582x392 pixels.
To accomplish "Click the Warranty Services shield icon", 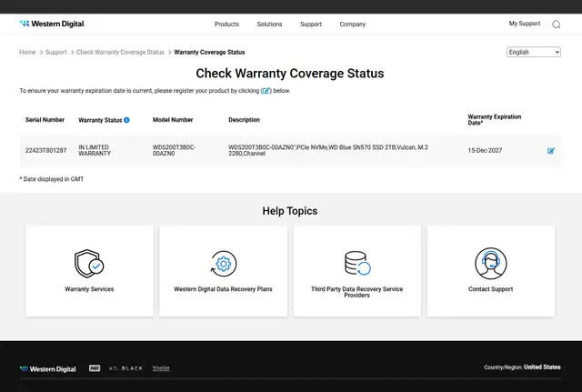I will (x=89, y=264).
